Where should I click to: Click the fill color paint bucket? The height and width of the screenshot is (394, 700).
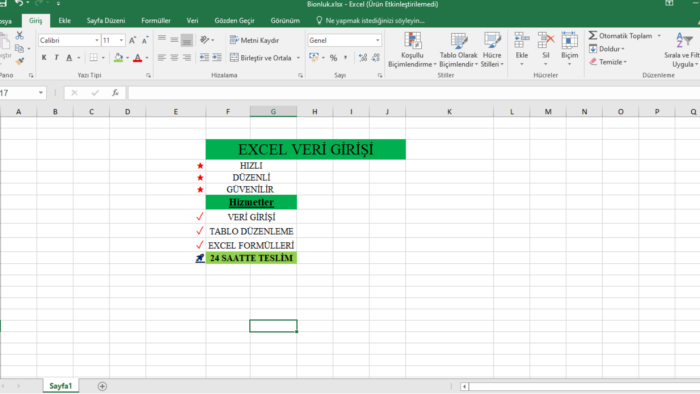pyautogui.click(x=118, y=58)
